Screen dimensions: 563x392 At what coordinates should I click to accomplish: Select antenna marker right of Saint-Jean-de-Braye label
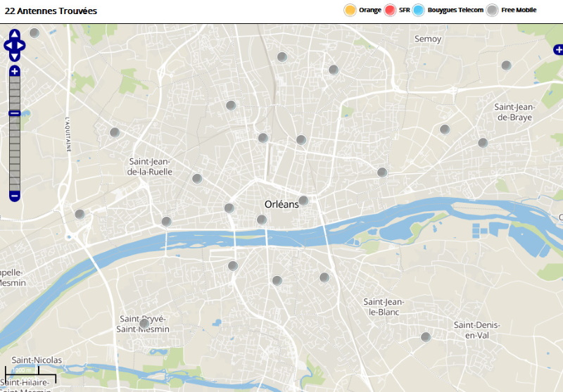pyautogui.click(x=483, y=143)
